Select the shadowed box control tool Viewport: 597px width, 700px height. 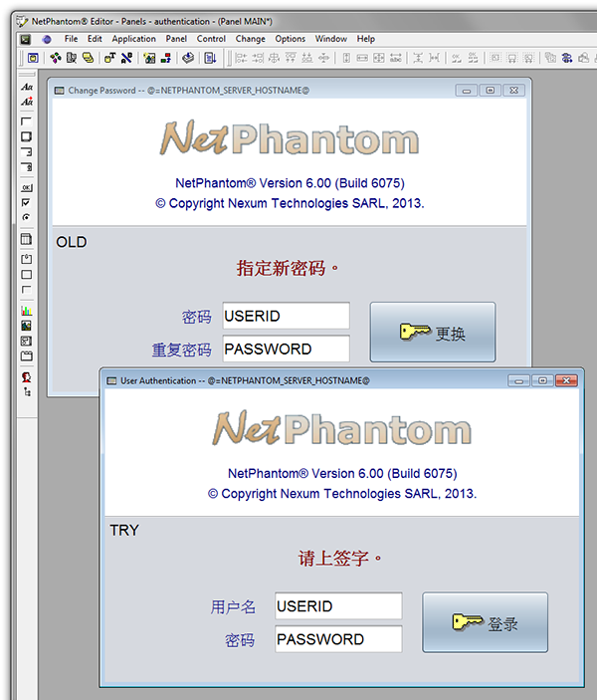pos(26,136)
